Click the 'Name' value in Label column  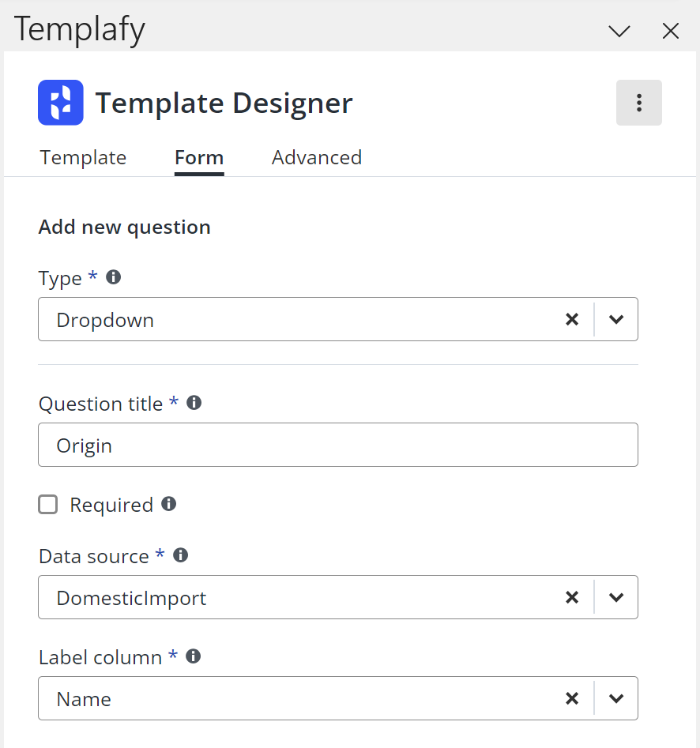(84, 699)
